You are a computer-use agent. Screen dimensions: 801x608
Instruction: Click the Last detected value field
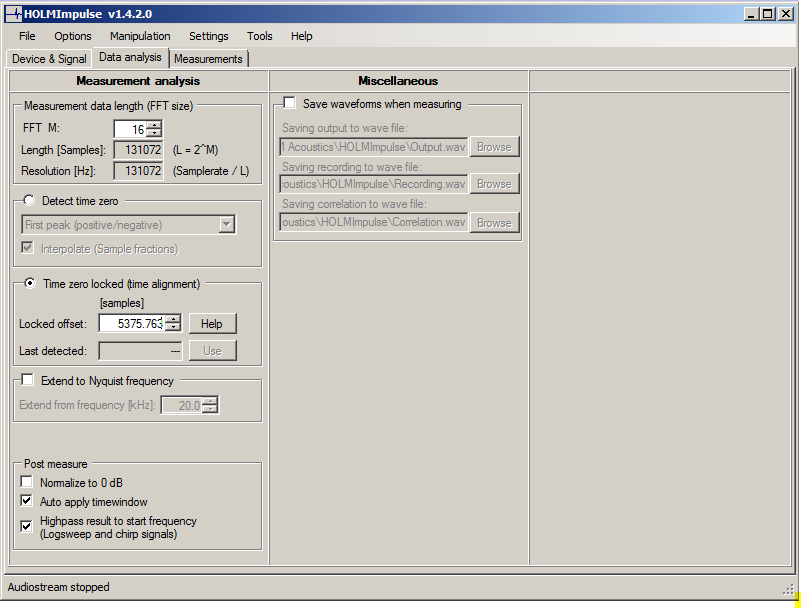[140, 351]
